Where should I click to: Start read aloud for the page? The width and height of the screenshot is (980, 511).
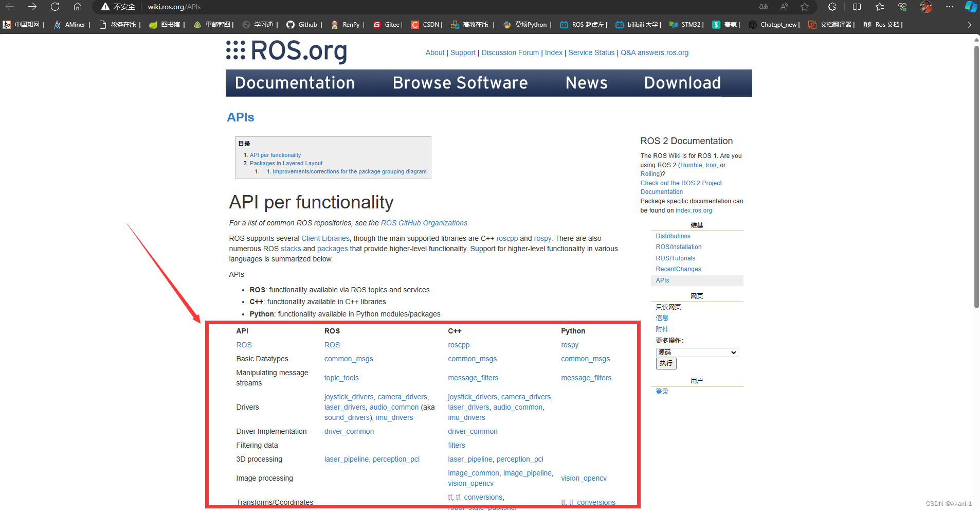784,7
